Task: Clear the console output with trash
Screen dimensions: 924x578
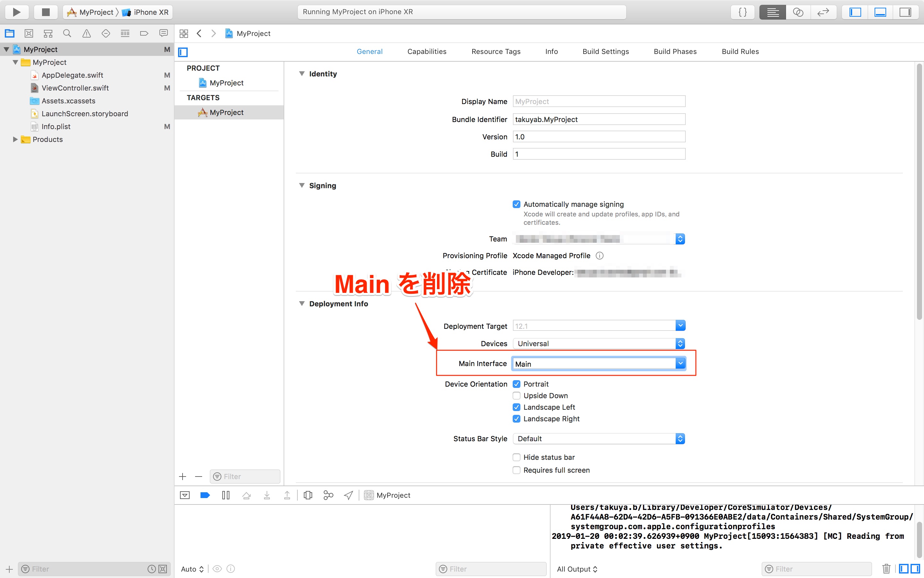Action: pyautogui.click(x=886, y=569)
